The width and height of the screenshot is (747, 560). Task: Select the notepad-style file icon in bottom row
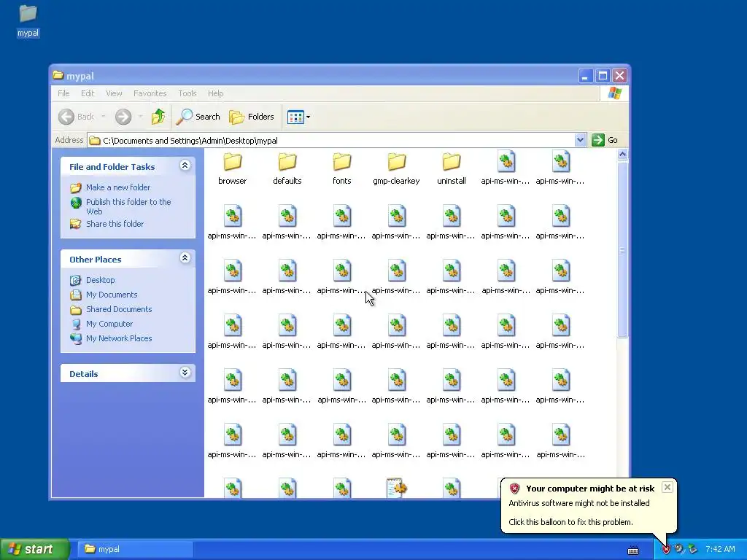[x=396, y=488]
